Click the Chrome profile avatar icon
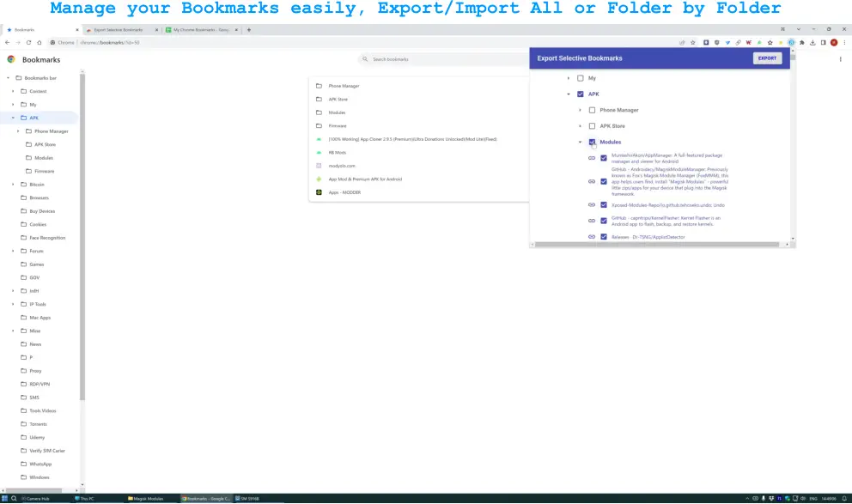Viewport: 852px width, 504px height. point(833,41)
